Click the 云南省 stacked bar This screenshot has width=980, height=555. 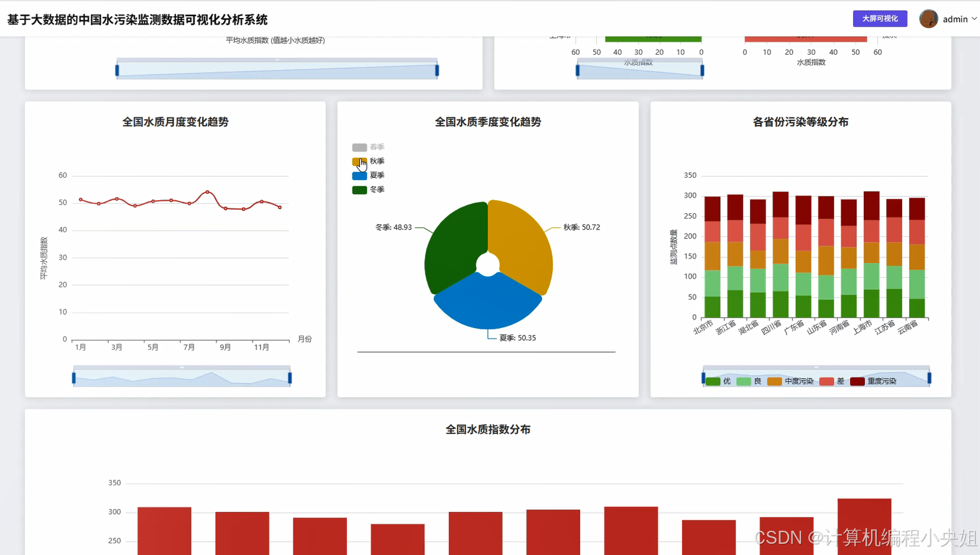(x=917, y=258)
